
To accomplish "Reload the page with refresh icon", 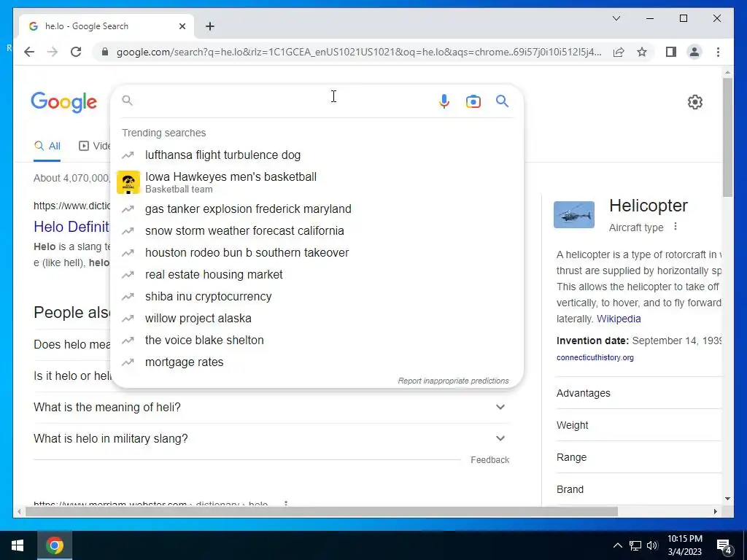I will pyautogui.click(x=76, y=52).
